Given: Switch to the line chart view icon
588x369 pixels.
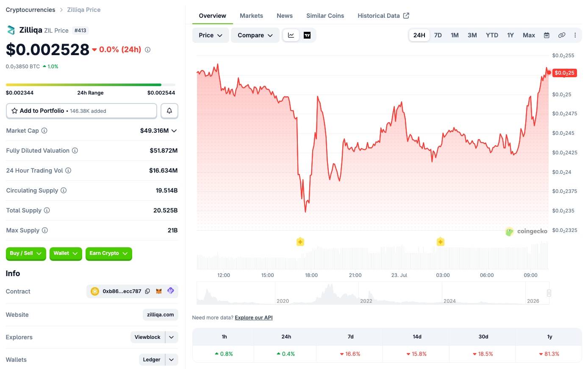Looking at the screenshot, I should pos(291,35).
